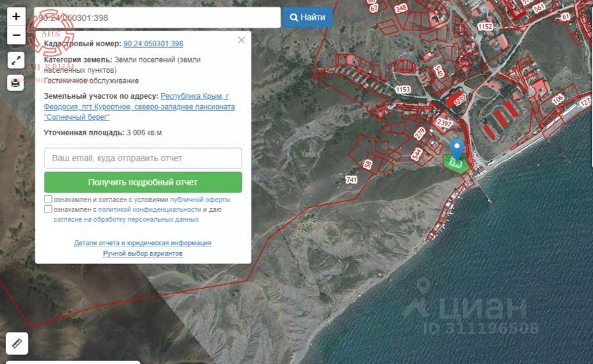Screen dimensions: 593x364
Task: Open политикой конфиденциальности link
Action: coord(150,210)
